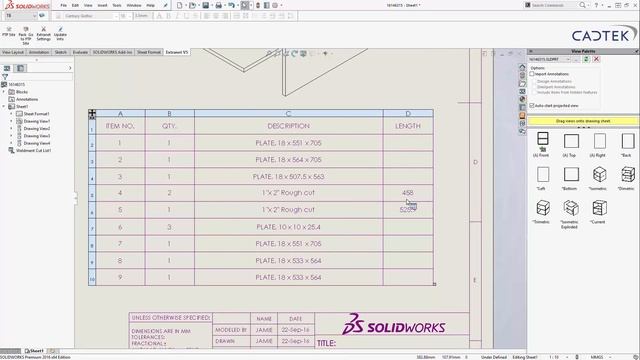This screenshot has width=640, height=360.
Task: Select the (A) Top view thumbnail
Action: pos(571,144)
